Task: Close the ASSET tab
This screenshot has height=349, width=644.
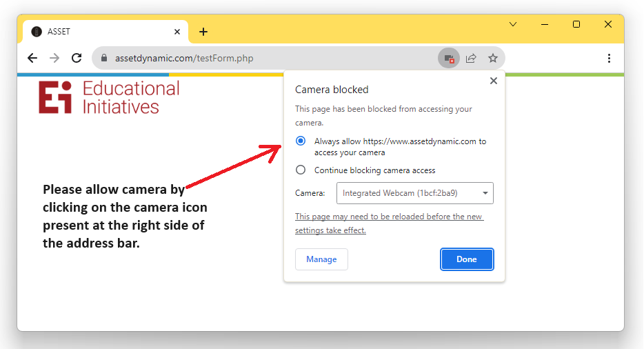Action: tap(177, 32)
